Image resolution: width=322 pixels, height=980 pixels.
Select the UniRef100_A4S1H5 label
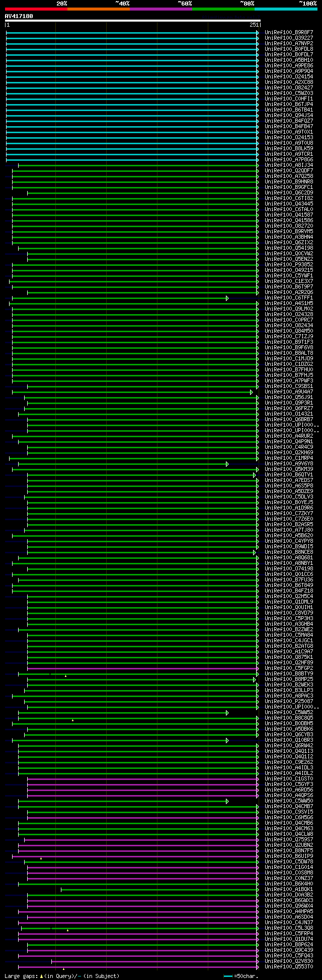click(289, 303)
